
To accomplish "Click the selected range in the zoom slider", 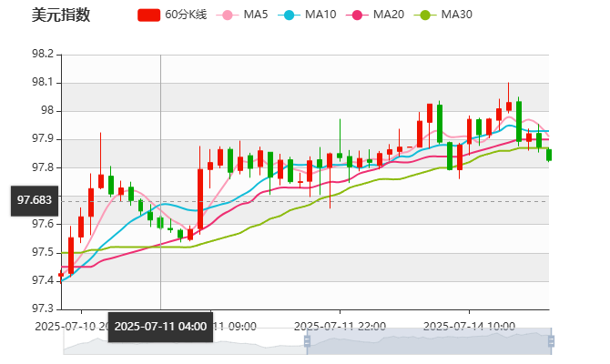I will pyautogui.click(x=429, y=341).
